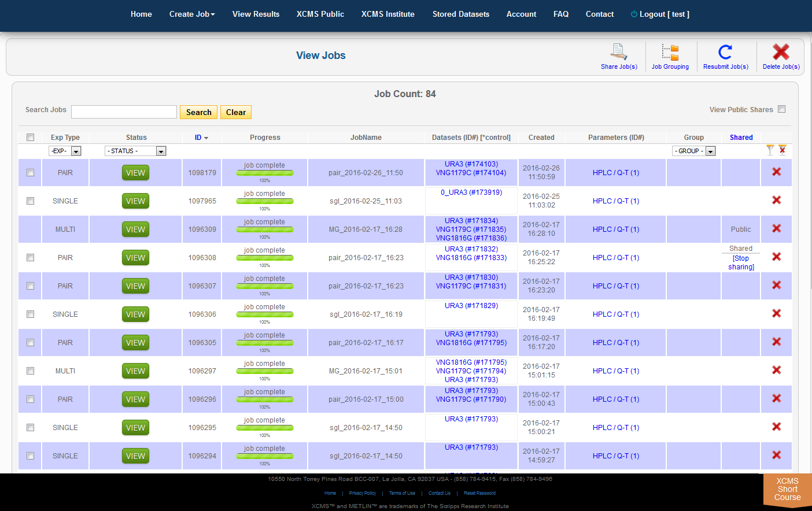The image size is (812, 511).
Task: Open the Share Job(s) icon
Action: pyautogui.click(x=619, y=52)
